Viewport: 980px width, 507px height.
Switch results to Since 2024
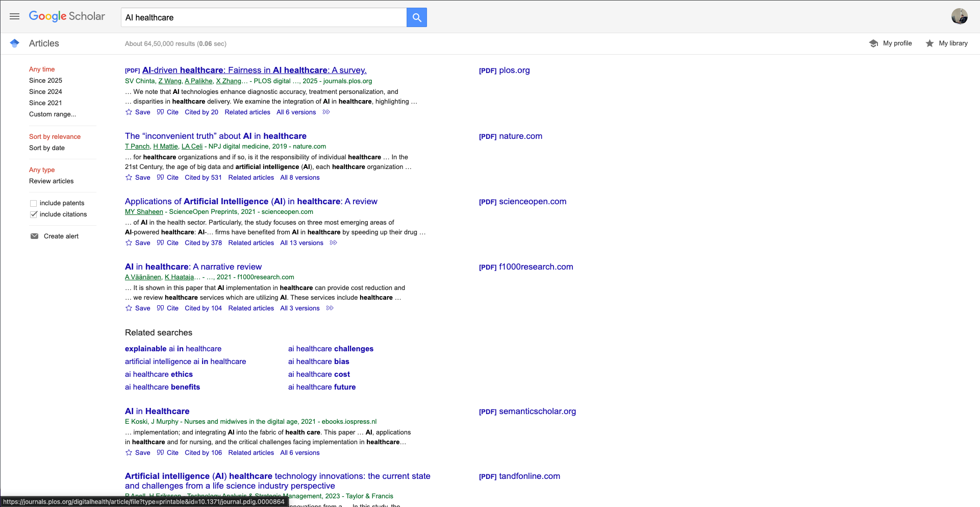(x=45, y=91)
